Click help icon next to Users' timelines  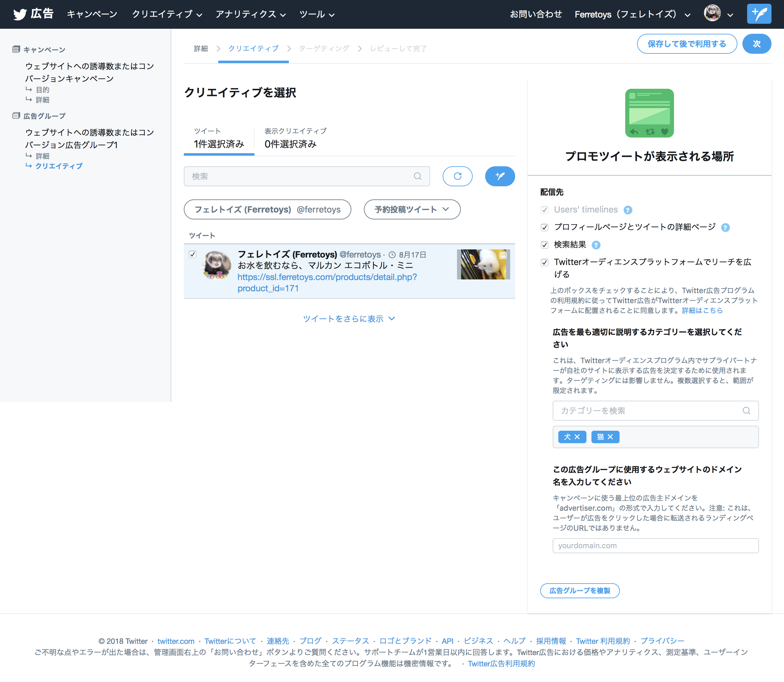pos(628,210)
